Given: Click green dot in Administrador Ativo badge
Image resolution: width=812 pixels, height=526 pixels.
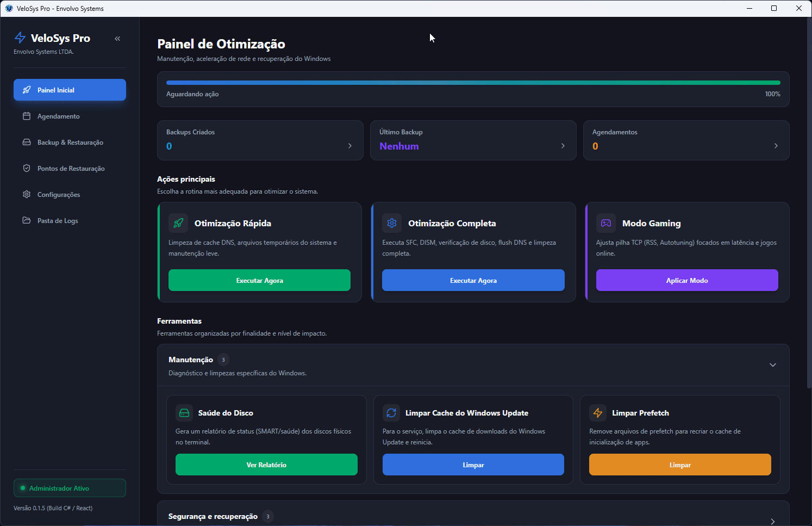Looking at the screenshot, I should point(23,488).
